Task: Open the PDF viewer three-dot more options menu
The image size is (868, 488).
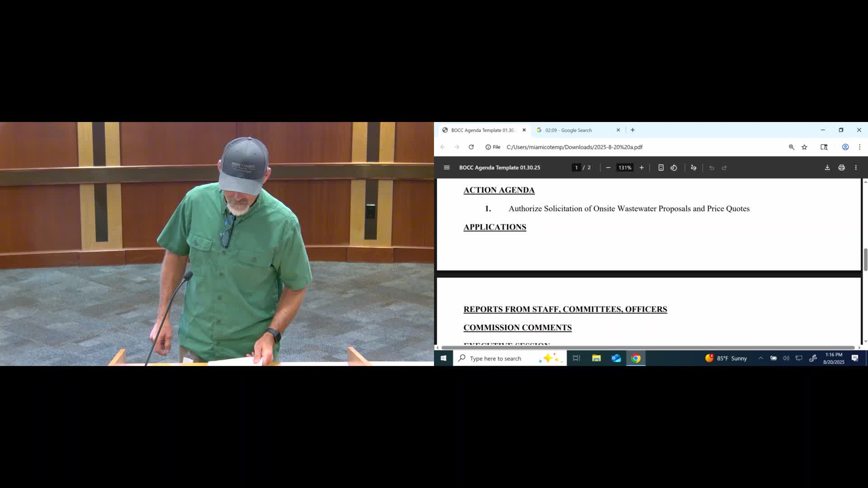Action: (856, 167)
